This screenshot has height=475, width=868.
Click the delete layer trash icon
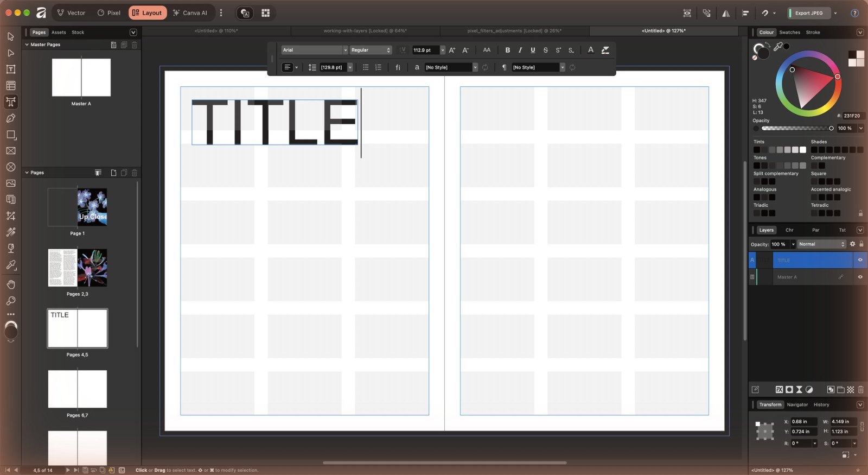click(860, 389)
